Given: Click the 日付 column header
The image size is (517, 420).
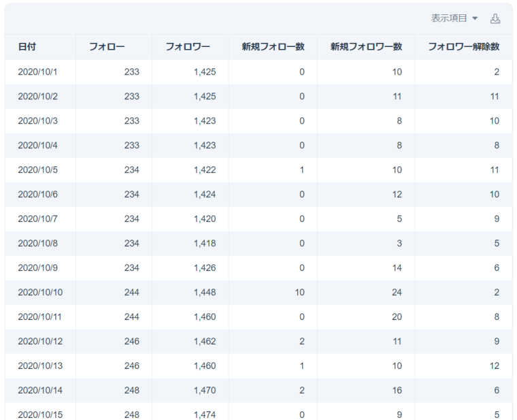Looking at the screenshot, I should click(27, 47).
